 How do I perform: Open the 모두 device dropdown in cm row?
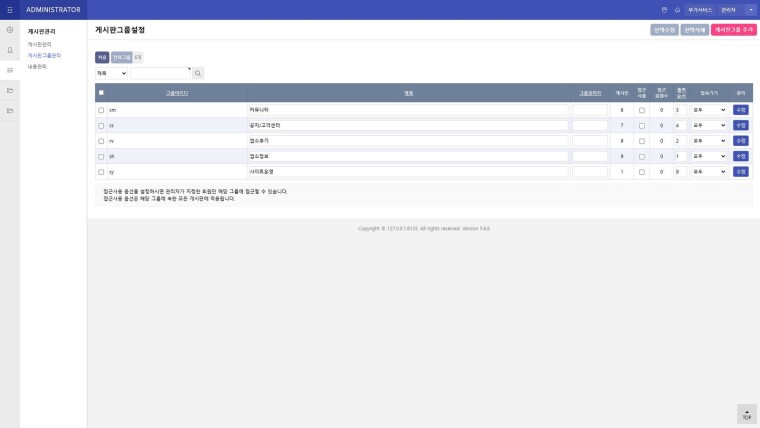coord(709,110)
